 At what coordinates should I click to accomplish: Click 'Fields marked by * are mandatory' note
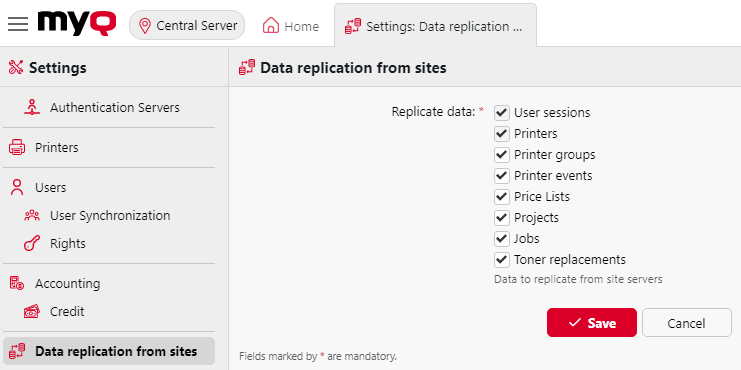pyautogui.click(x=318, y=356)
